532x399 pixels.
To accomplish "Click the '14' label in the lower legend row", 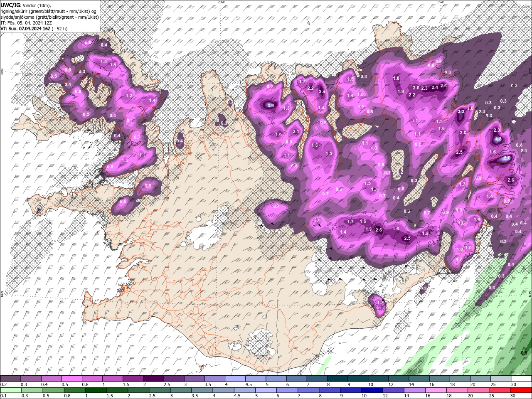I will [x=406, y=396].
